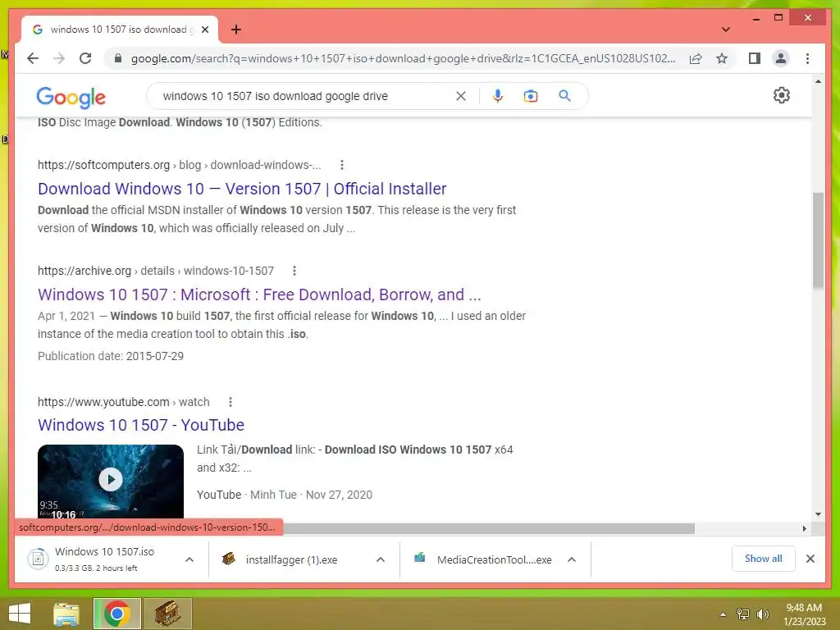The width and height of the screenshot is (840, 630).
Task: Open Google quick settings gear
Action: [781, 95]
